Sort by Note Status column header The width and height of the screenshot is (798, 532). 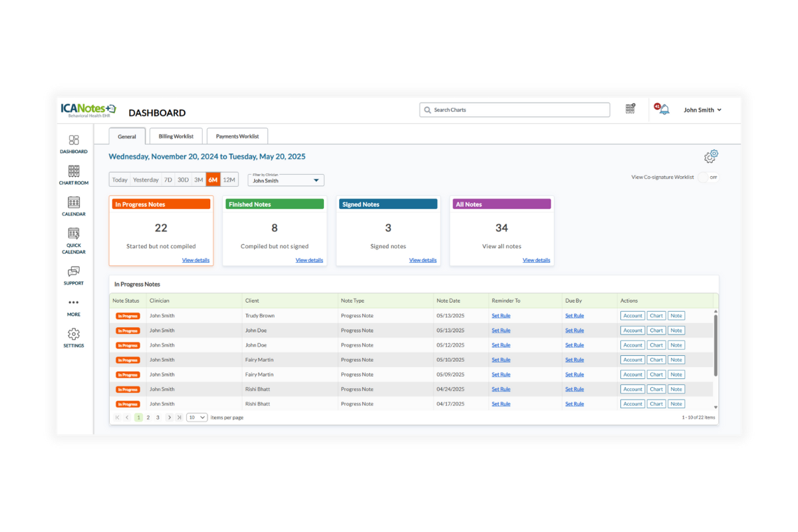pos(126,301)
